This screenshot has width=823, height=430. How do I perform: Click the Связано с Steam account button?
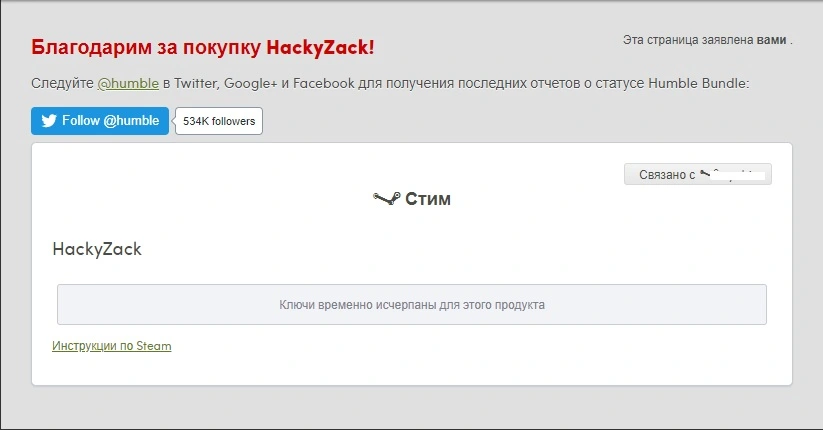[x=698, y=174]
